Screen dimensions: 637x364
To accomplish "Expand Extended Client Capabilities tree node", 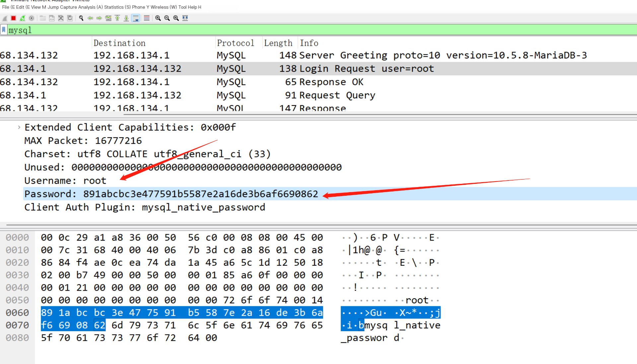I will [x=19, y=127].
